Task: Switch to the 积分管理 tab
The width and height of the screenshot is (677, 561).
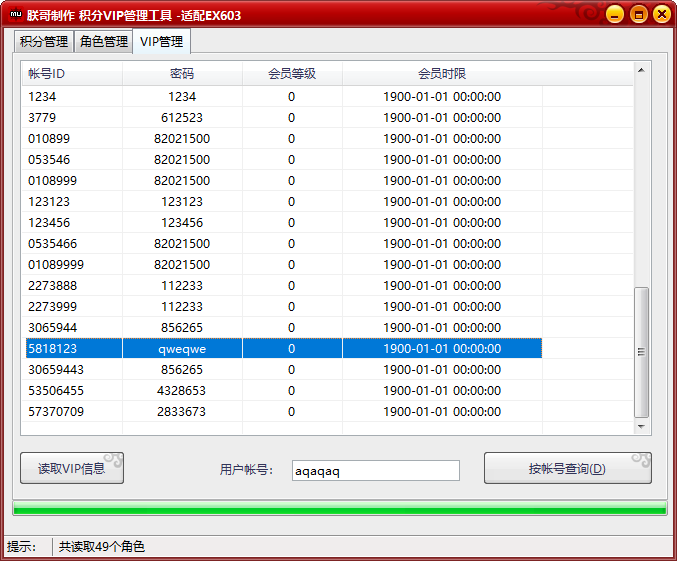Action: click(x=44, y=42)
